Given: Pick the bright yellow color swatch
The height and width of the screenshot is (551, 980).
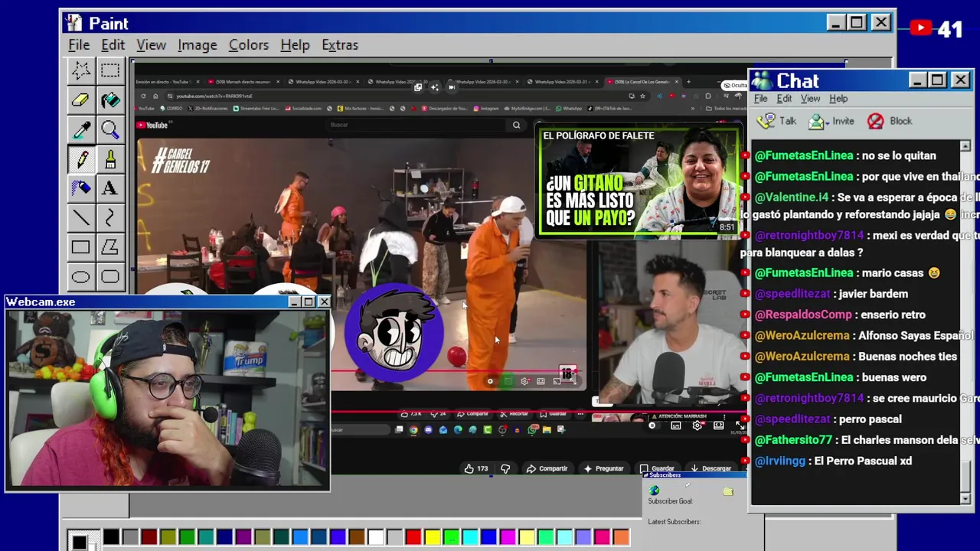Looking at the screenshot, I should [x=432, y=537].
